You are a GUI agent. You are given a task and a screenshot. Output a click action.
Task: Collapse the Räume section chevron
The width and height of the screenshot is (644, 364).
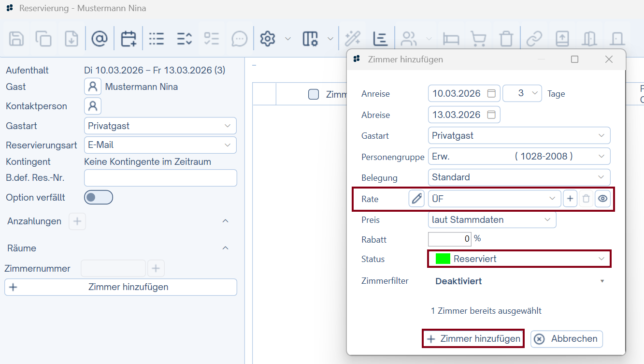tap(225, 248)
